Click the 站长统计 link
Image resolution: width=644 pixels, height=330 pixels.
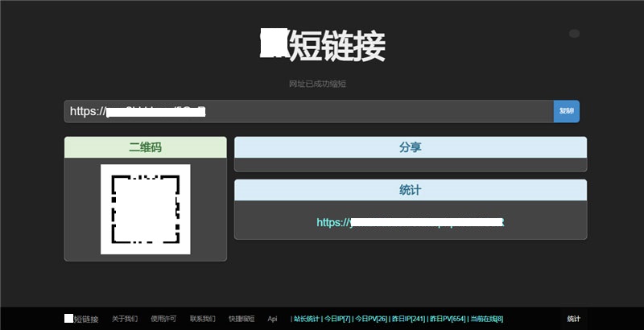click(306, 319)
